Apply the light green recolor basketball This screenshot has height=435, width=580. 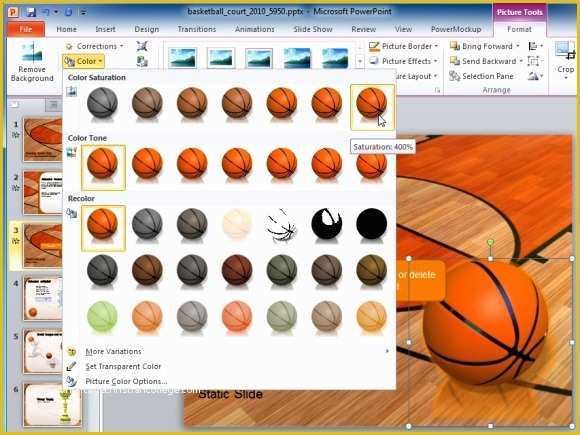click(x=102, y=318)
